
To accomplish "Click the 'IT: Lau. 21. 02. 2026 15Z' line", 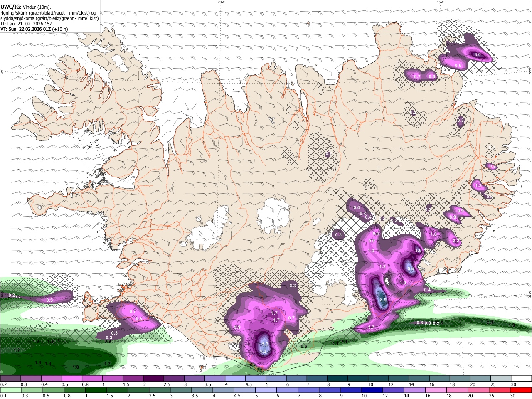I will (26, 24).
